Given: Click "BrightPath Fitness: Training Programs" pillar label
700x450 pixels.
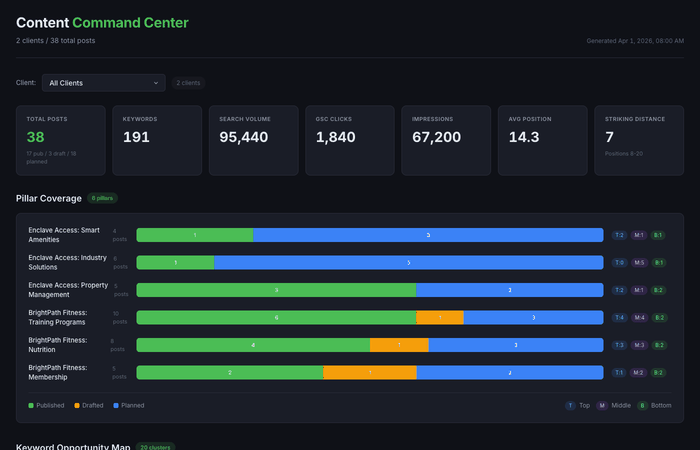Looking at the screenshot, I should (x=58, y=317).
